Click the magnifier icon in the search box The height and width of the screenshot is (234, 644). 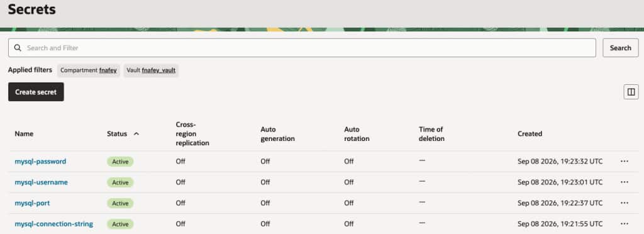click(x=18, y=48)
